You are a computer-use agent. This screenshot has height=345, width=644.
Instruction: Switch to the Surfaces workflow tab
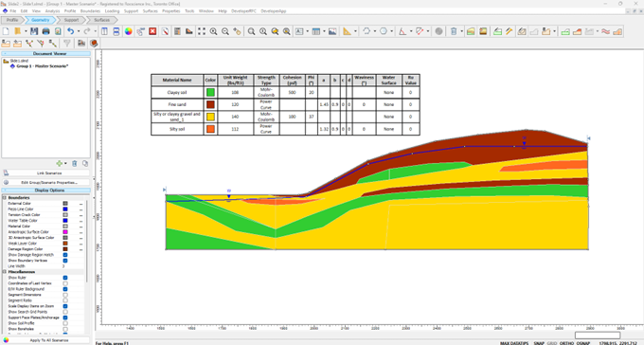pos(101,20)
